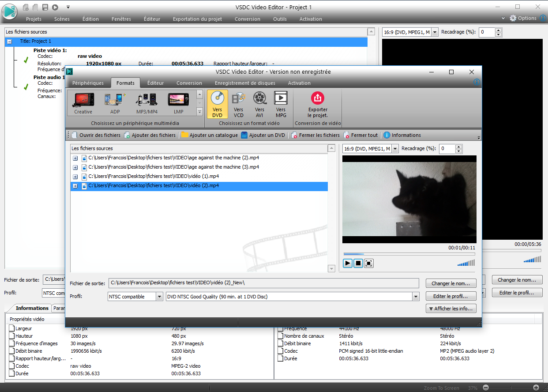Expand the tree entry for vidéo (2).mp4

(75, 185)
